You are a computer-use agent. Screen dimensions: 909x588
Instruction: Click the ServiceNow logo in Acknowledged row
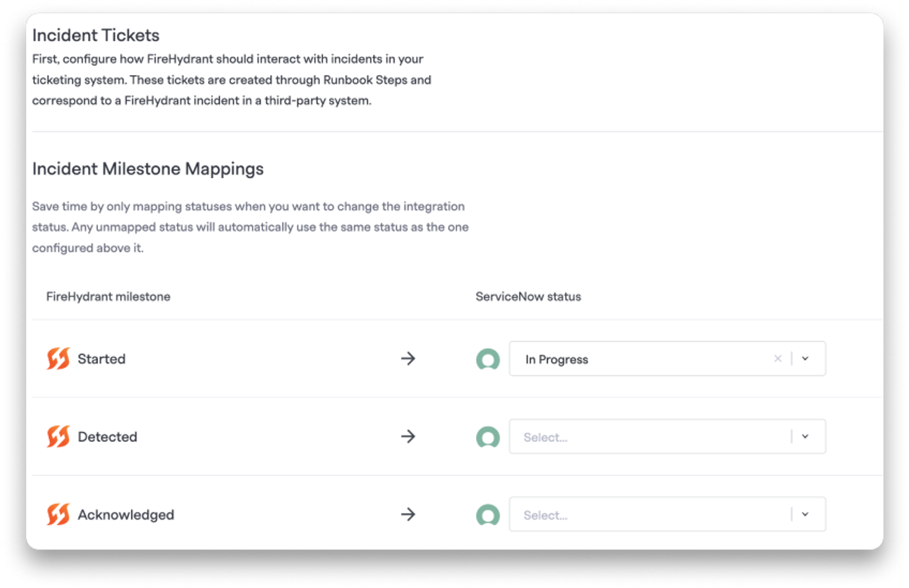pyautogui.click(x=488, y=515)
